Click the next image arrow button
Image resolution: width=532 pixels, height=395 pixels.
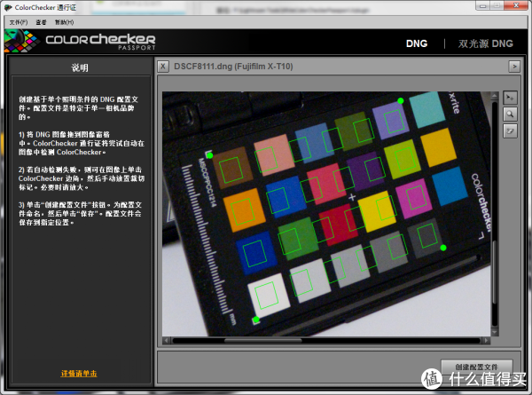[x=514, y=67]
